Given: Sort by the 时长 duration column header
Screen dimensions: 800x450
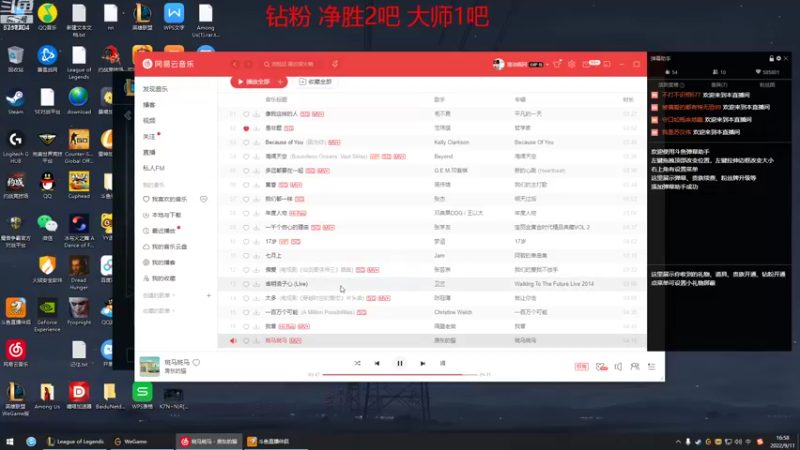Looking at the screenshot, I should click(x=628, y=99).
